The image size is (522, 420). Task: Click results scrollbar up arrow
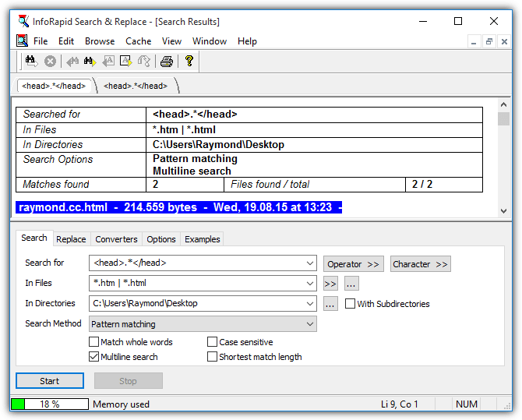[x=503, y=104]
